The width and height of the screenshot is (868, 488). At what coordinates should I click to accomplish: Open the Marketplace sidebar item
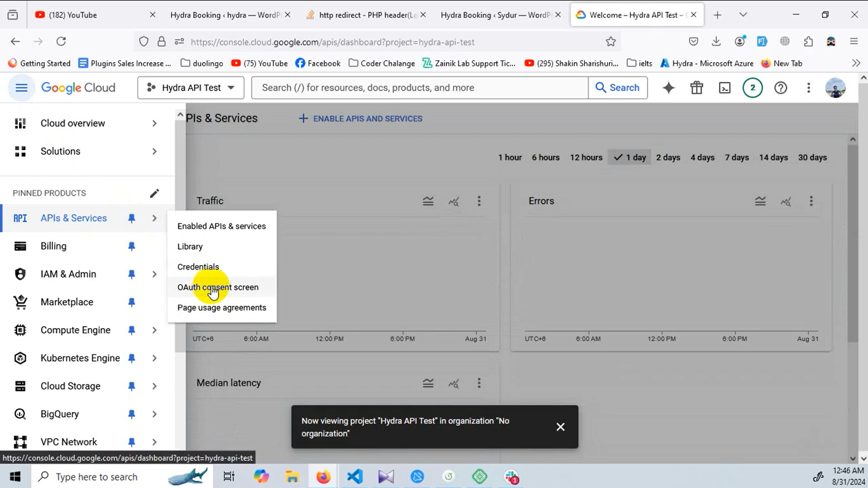click(x=87, y=302)
